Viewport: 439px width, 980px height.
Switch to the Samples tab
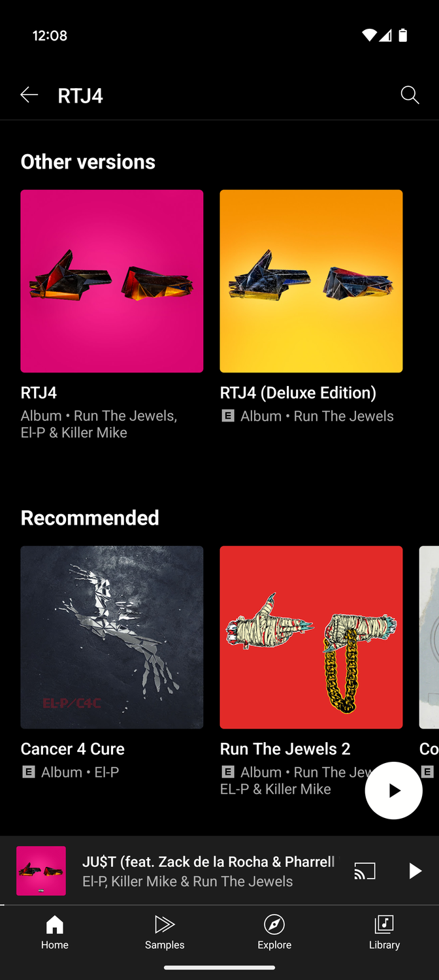[x=165, y=932]
